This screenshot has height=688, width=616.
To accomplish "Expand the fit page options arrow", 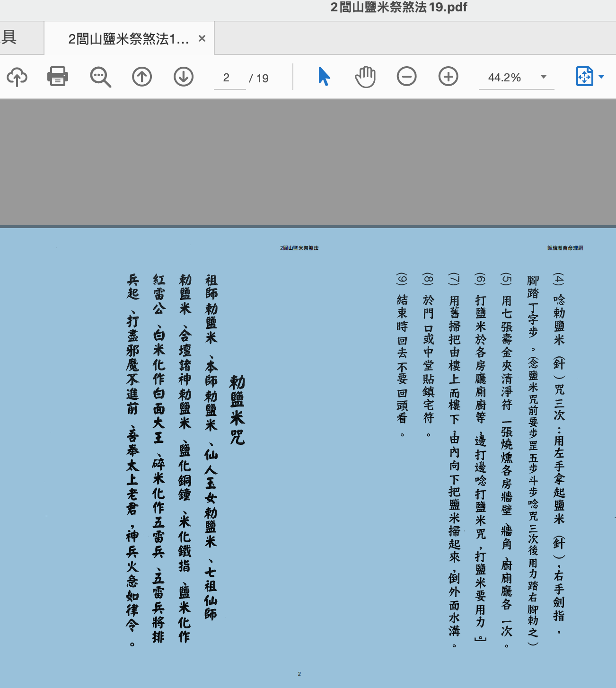I will 601,77.
